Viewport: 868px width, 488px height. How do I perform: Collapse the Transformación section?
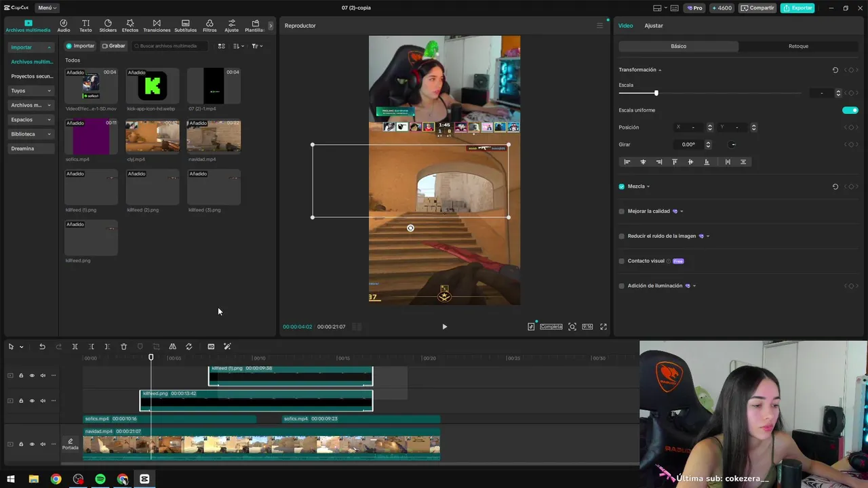(660, 70)
